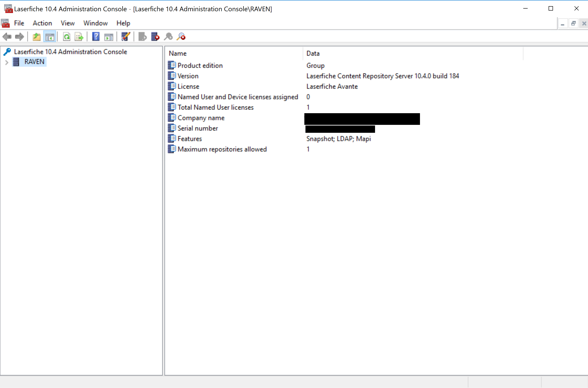Toggle the Show/Hide Action Pane icon

click(109, 37)
